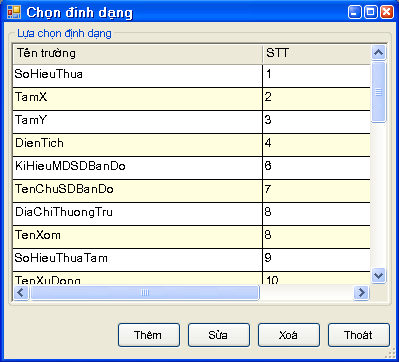This screenshot has width=399, height=362.
Task: Click the vertical scrollbar up arrow
Action: [x=378, y=52]
